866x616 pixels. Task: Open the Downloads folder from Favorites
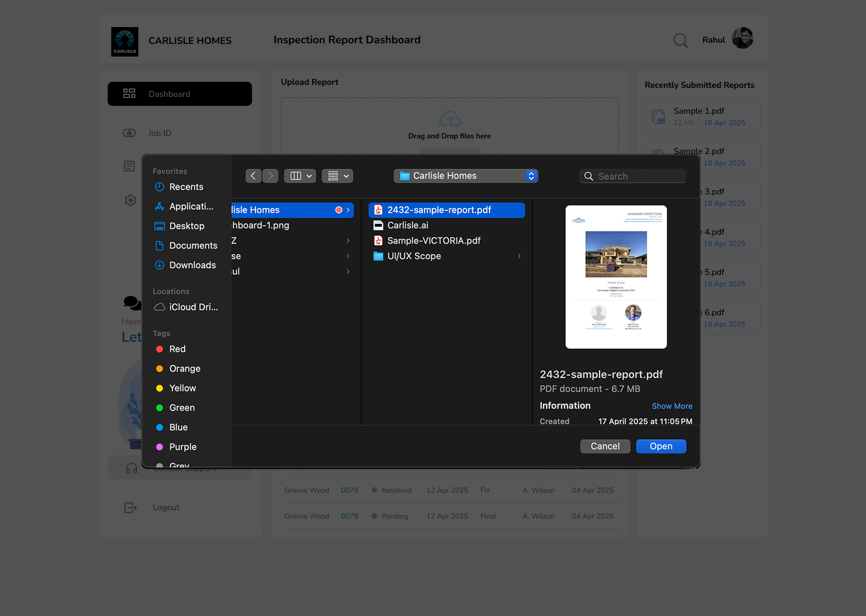point(192,265)
